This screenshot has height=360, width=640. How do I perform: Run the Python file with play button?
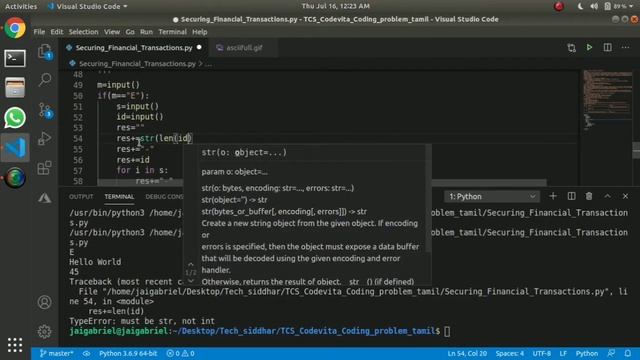pyautogui.click(x=589, y=47)
